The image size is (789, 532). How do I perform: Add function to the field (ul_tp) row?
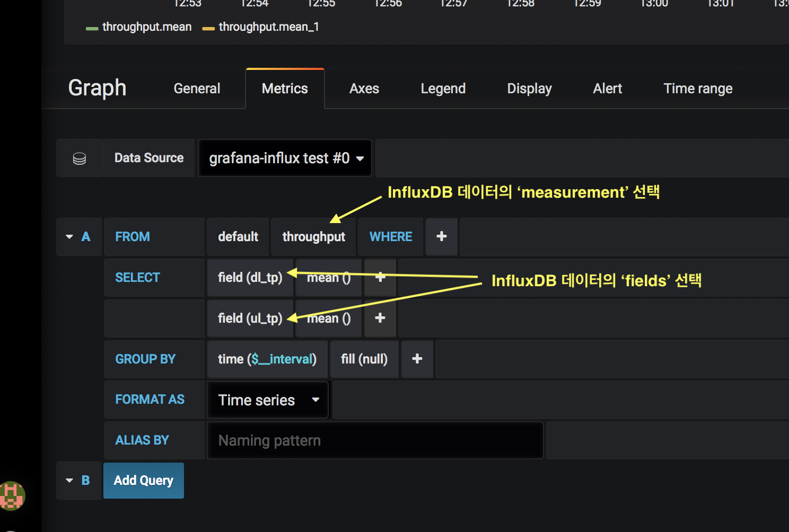(380, 318)
